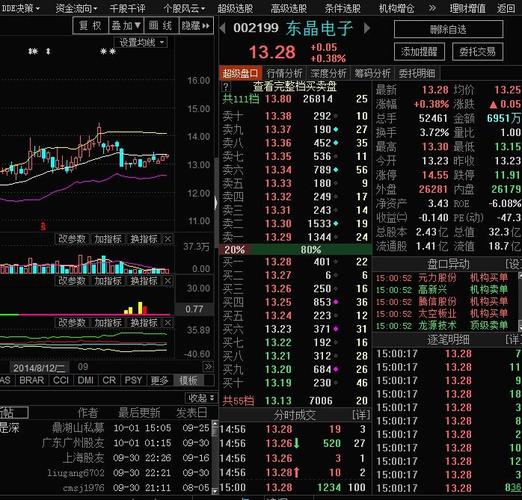Open 理财增值 menu item
Image resolution: width=522 pixels, height=500 pixels.
(467, 8)
